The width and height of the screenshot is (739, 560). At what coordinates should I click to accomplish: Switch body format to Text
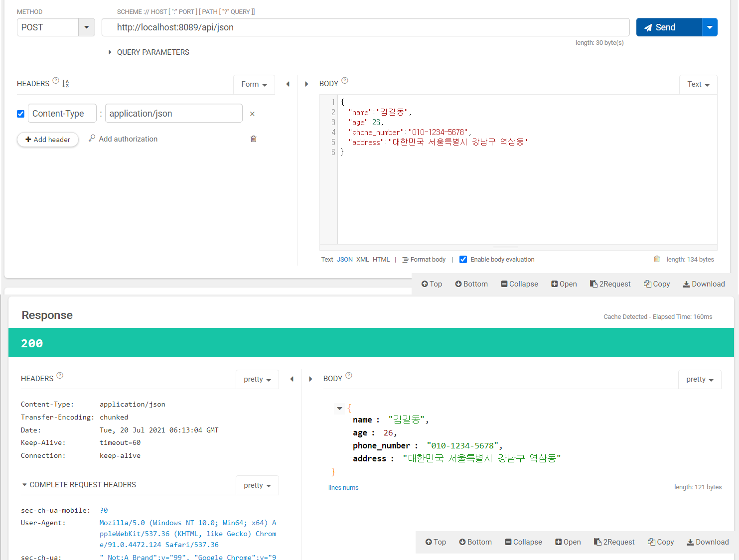[x=327, y=259]
